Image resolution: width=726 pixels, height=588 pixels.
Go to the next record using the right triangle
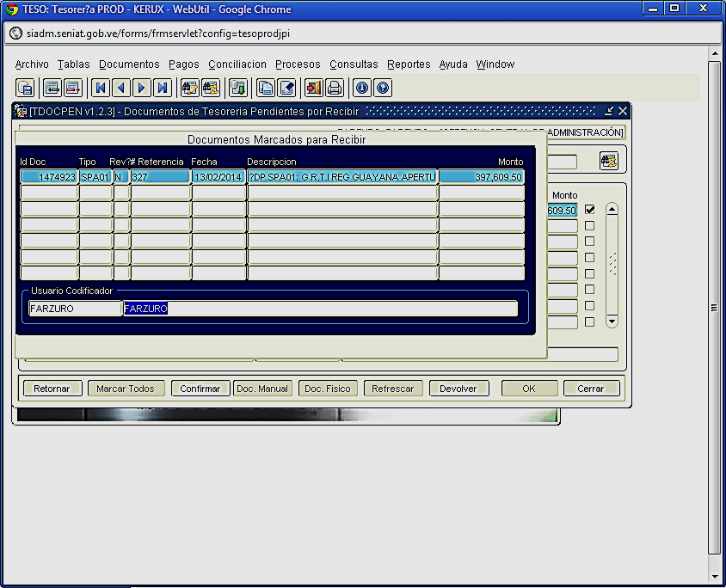(x=142, y=88)
